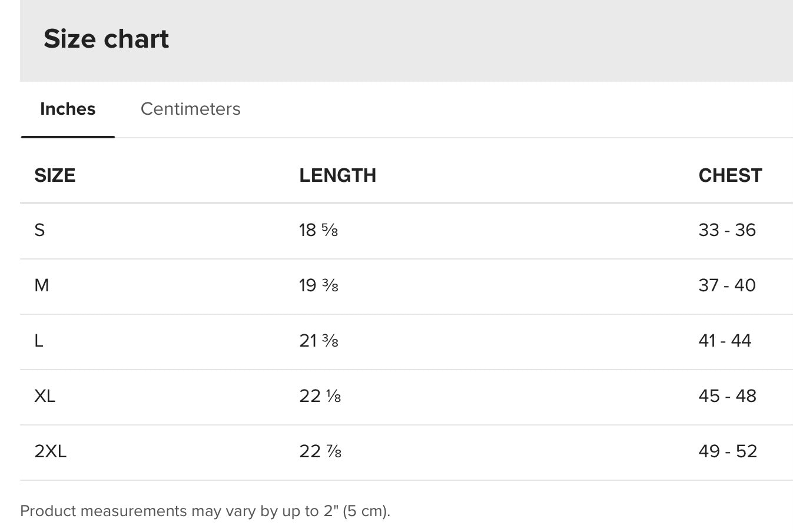The height and width of the screenshot is (532, 793).
Task: Click the Size chart heading
Action: point(106,39)
